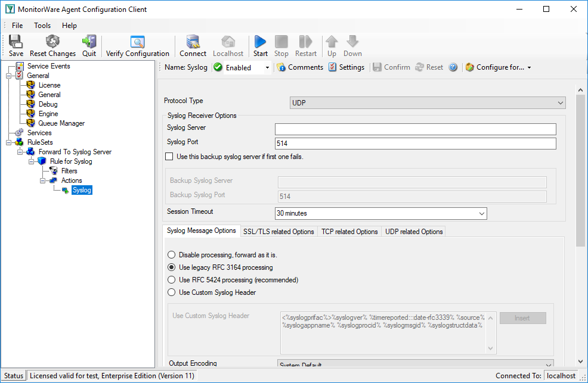
Task: Collapse the Actions tree node
Action: (x=43, y=180)
